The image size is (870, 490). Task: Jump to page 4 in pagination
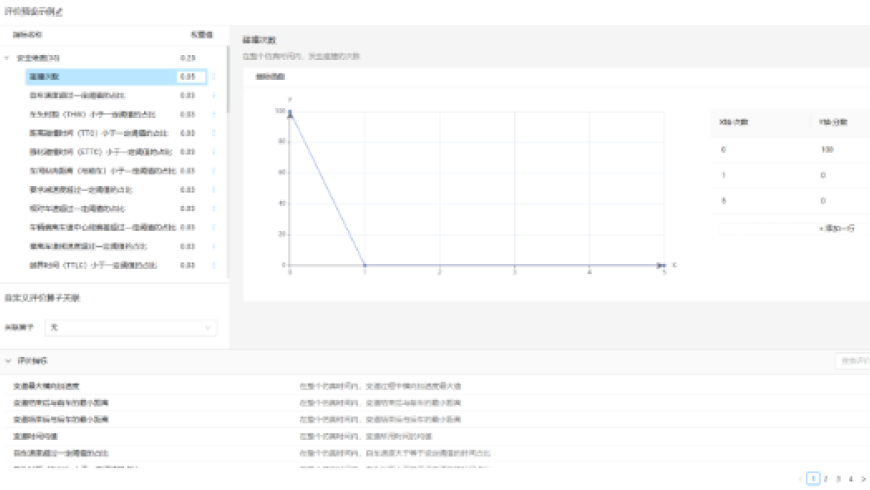coord(850,479)
